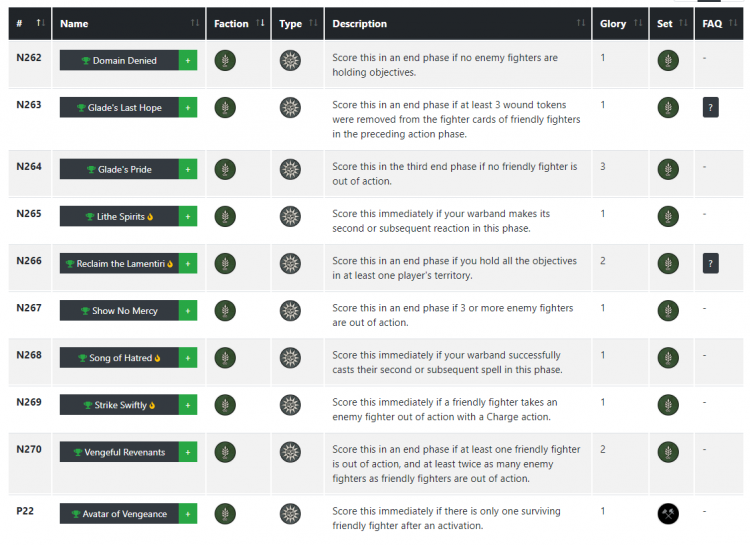Open the Lithe Spirits card
Image resolution: width=750 pixels, height=545 pixels.
point(119,216)
